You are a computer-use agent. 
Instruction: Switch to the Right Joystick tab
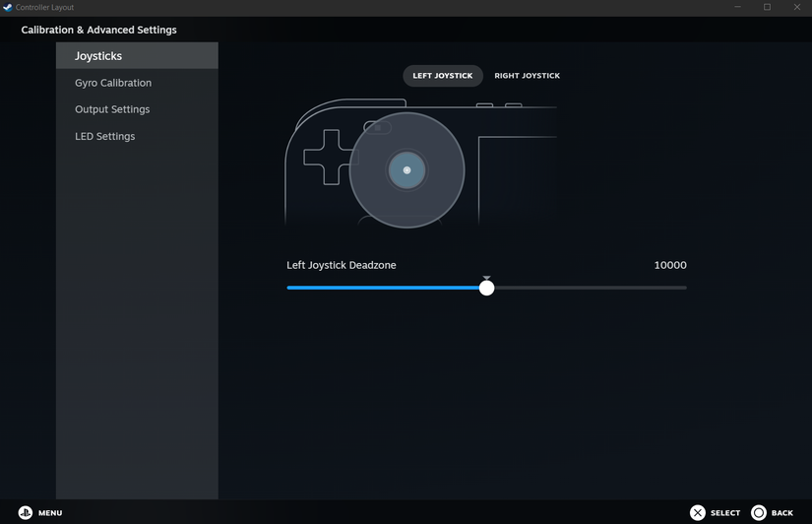point(527,76)
